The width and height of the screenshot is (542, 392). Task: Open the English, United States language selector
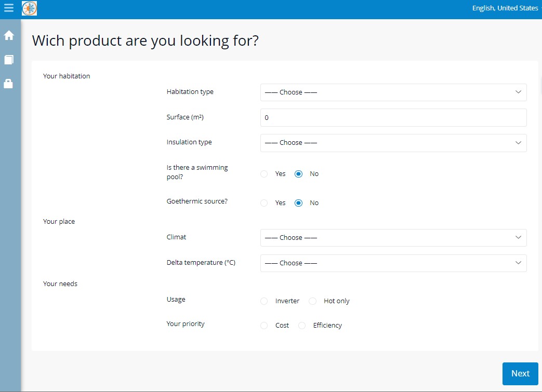(505, 8)
